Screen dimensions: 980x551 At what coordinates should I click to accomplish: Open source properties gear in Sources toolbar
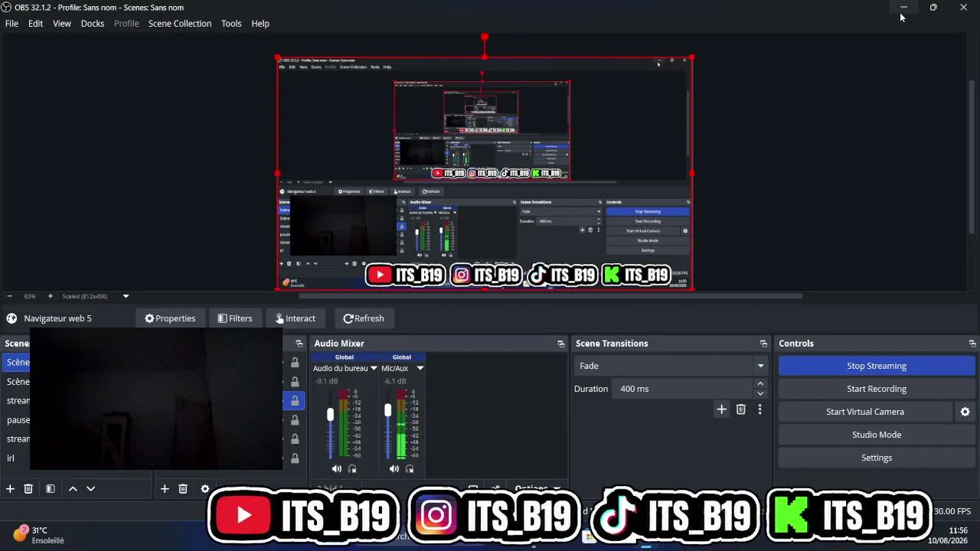pyautogui.click(x=204, y=489)
